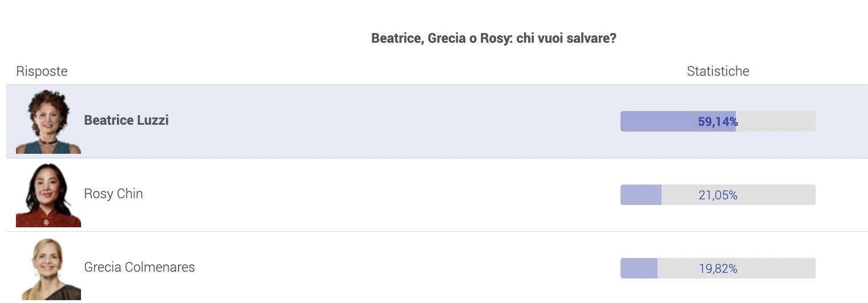
Task: Click the 19,82% percentage text
Action: point(718,268)
